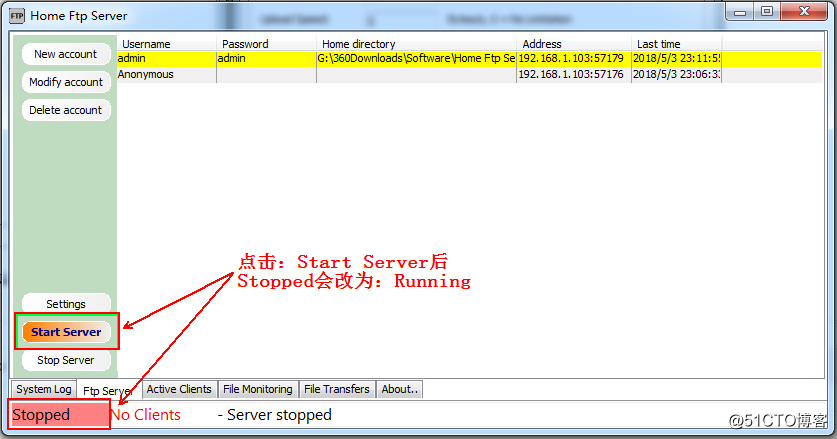Open the About tab
The height and width of the screenshot is (439, 837).
[399, 389]
